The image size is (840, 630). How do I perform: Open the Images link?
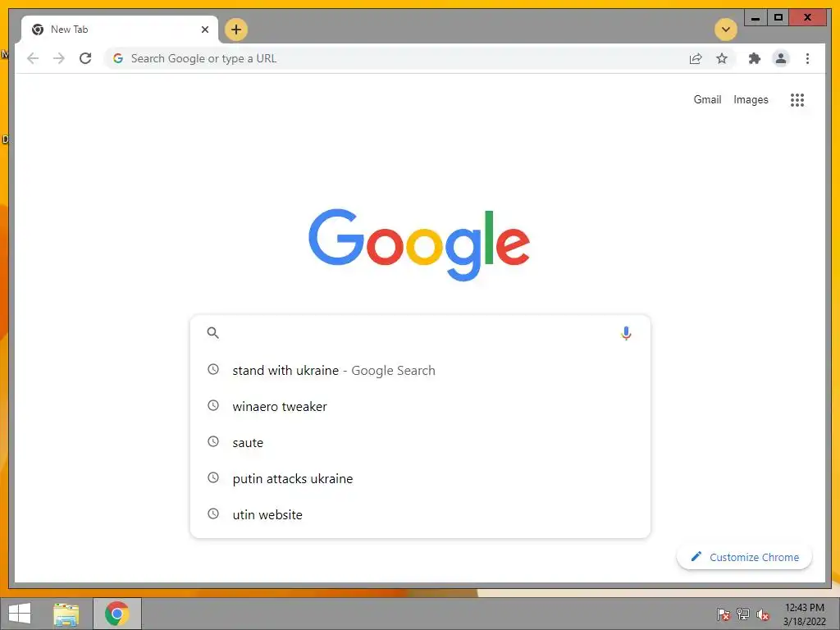751,99
